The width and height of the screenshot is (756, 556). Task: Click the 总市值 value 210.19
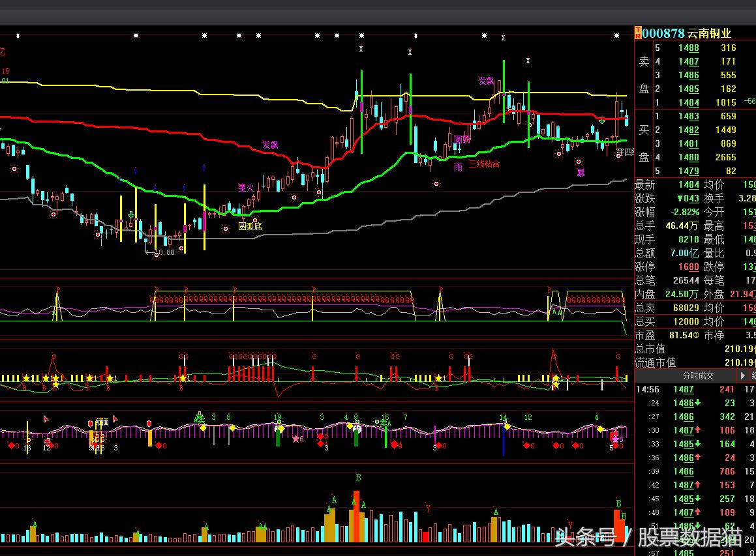(740, 349)
